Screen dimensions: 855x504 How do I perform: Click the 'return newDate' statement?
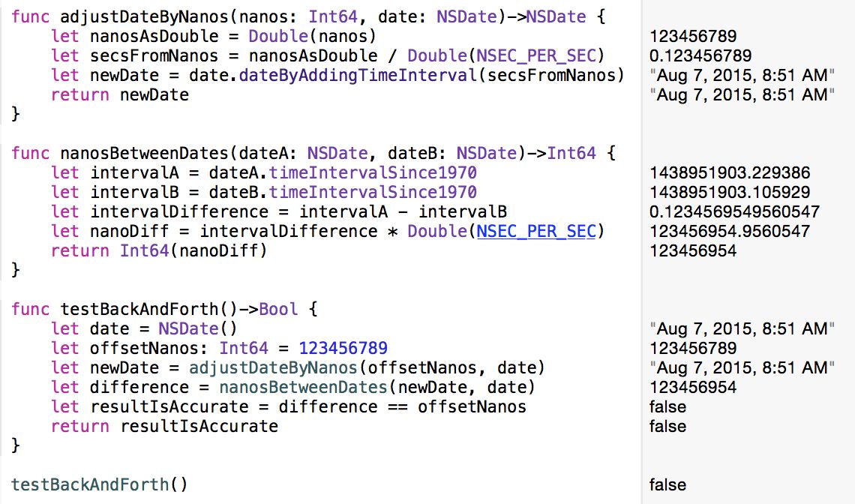(120, 95)
